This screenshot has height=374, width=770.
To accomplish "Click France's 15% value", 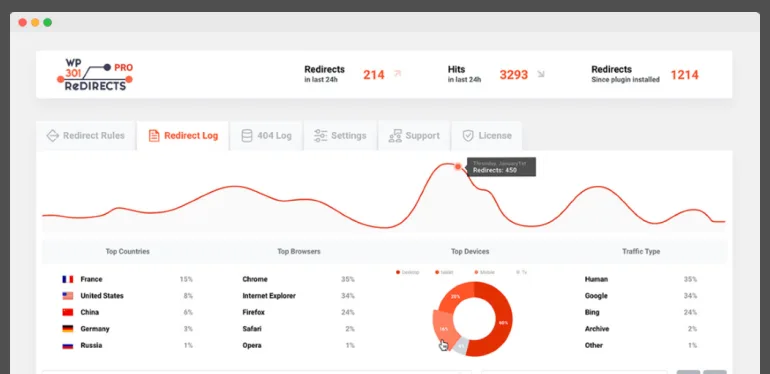I will (x=186, y=279).
